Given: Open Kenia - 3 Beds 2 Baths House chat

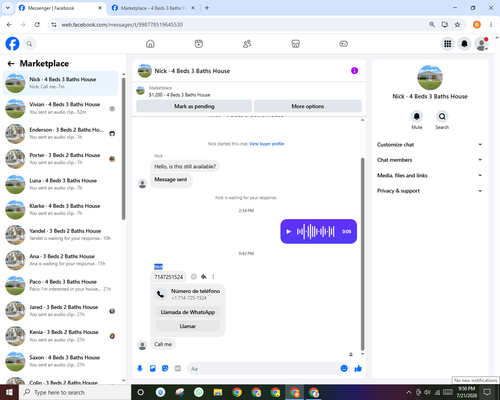Looking at the screenshot, I should pyautogui.click(x=60, y=336).
